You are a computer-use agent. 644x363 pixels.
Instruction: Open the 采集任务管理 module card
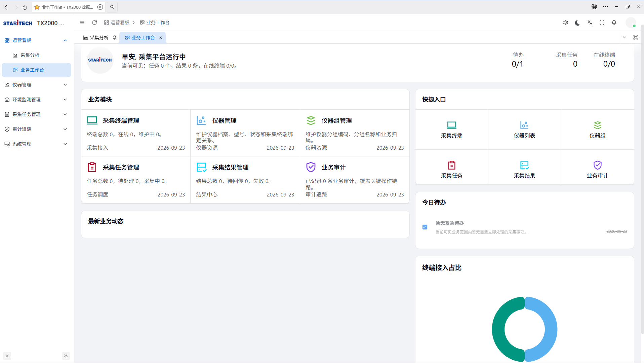tap(136, 180)
